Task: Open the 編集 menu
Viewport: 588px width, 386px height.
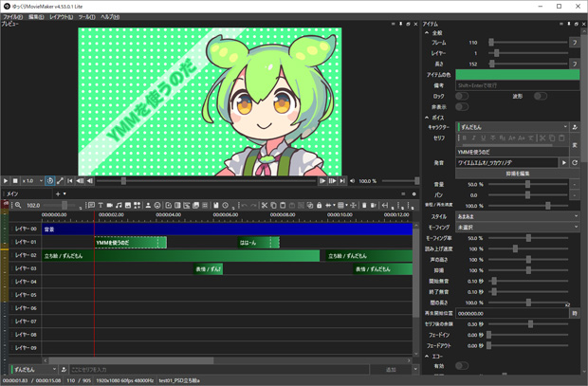Action: click(x=36, y=17)
